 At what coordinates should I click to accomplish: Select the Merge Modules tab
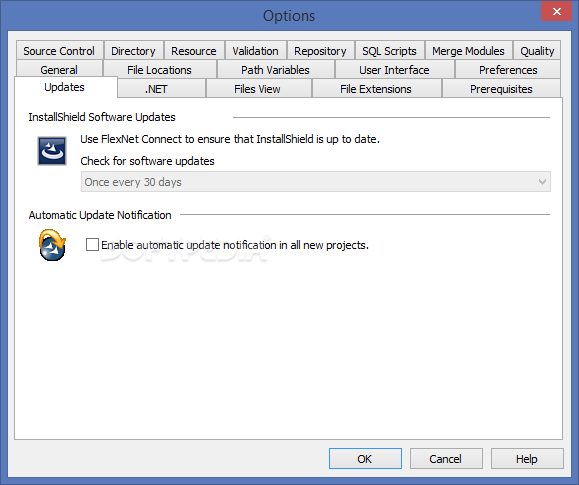point(468,50)
